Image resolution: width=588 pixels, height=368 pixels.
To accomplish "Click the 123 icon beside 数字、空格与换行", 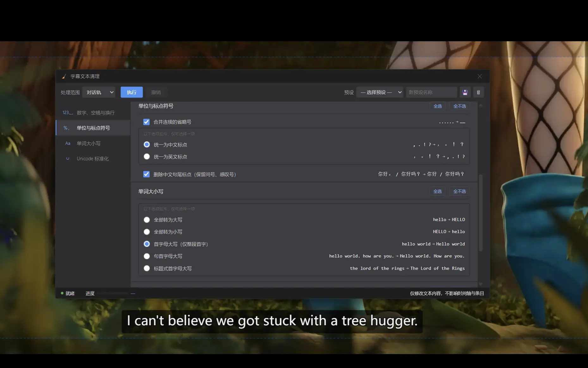I will click(x=67, y=113).
